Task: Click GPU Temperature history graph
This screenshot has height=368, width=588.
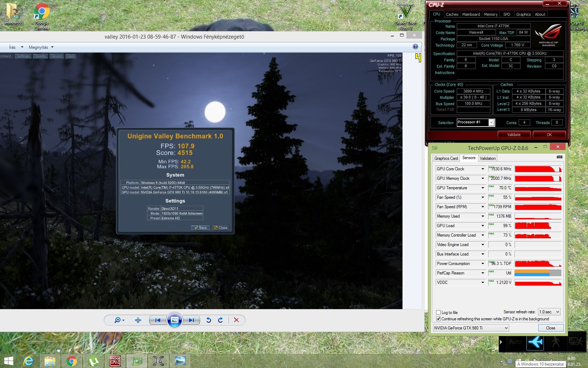Action: coord(538,188)
